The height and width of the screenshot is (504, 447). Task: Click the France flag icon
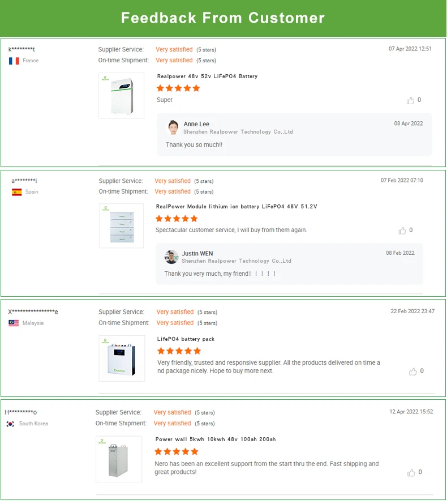14,61
